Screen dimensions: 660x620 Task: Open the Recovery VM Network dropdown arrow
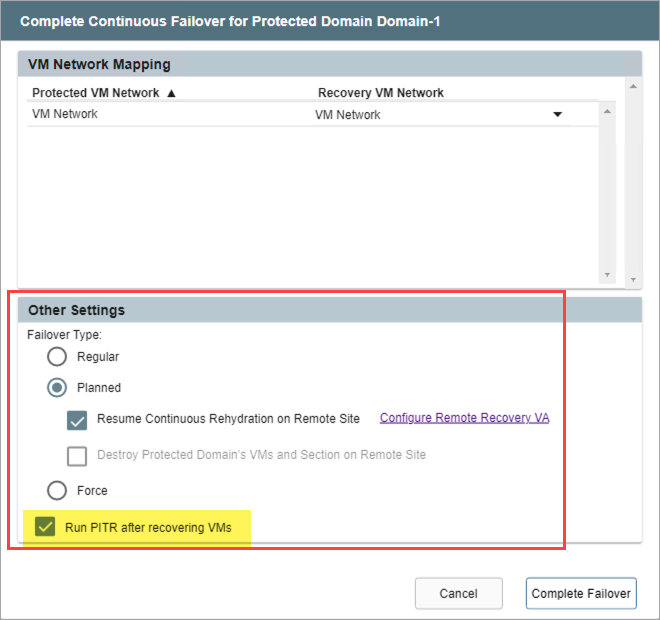[557, 115]
